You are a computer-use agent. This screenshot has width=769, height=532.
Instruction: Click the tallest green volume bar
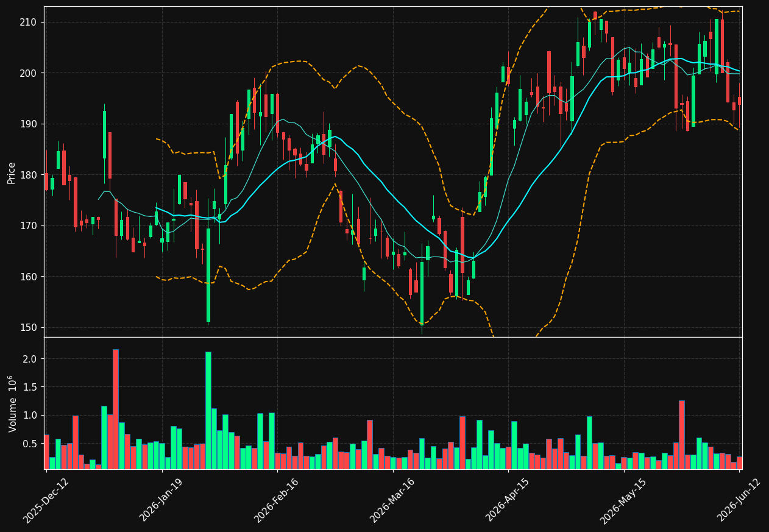pyautogui.click(x=208, y=410)
